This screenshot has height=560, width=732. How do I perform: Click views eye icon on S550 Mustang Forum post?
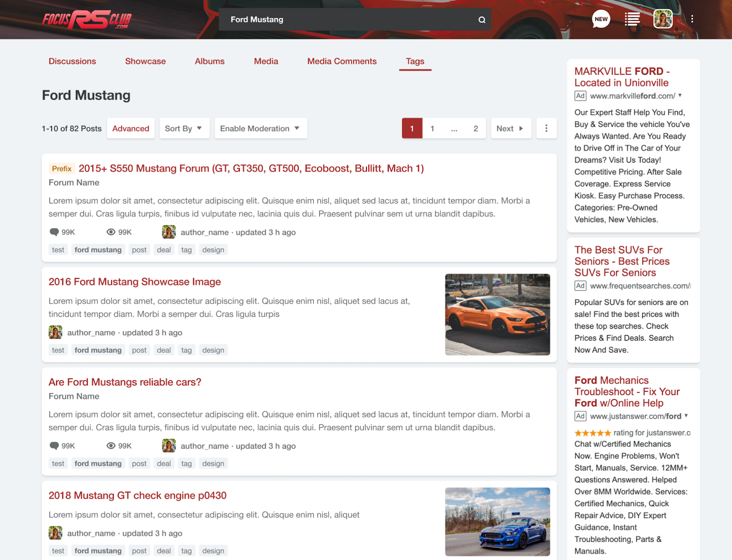tap(111, 232)
